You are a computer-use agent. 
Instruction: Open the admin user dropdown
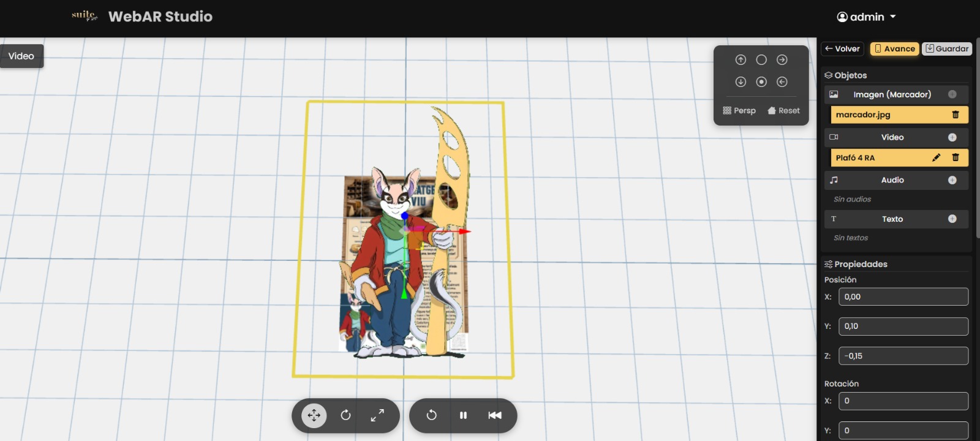tap(867, 17)
